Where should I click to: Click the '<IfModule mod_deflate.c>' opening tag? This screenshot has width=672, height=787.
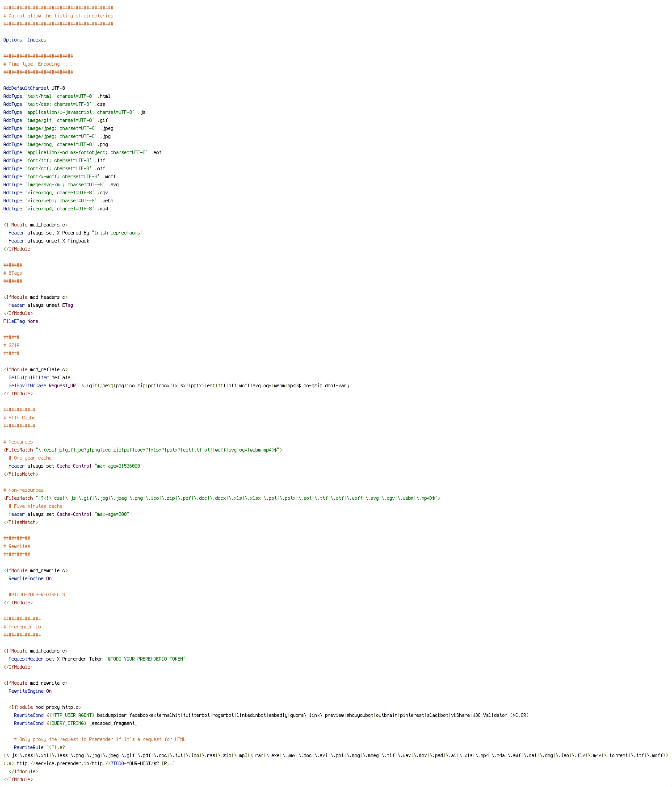click(35, 369)
